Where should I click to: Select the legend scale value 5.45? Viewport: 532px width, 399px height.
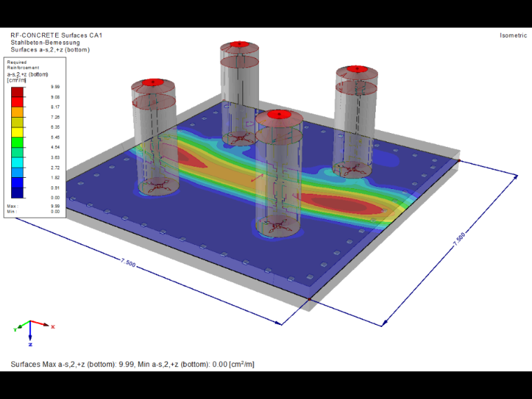tap(55, 137)
